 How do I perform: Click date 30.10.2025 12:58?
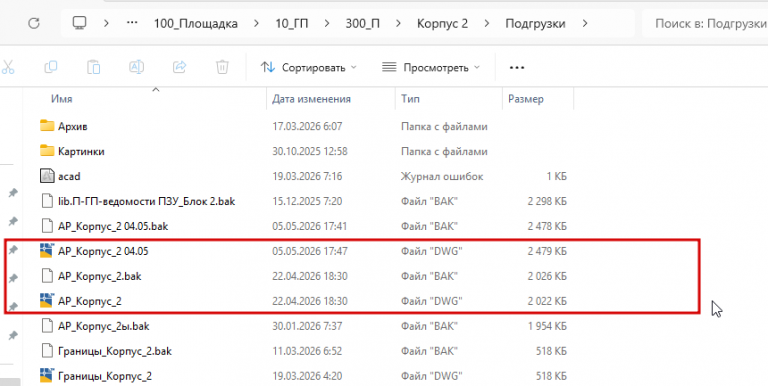310,151
